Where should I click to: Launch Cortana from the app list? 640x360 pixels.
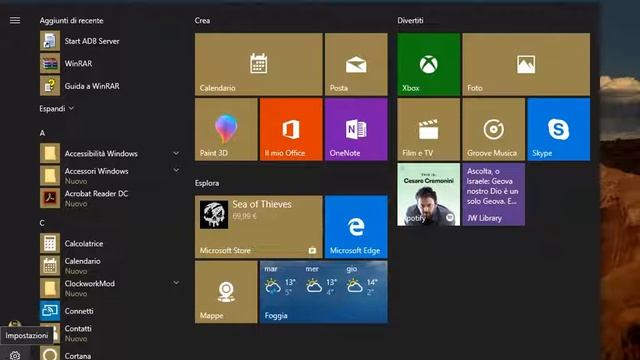110,354
